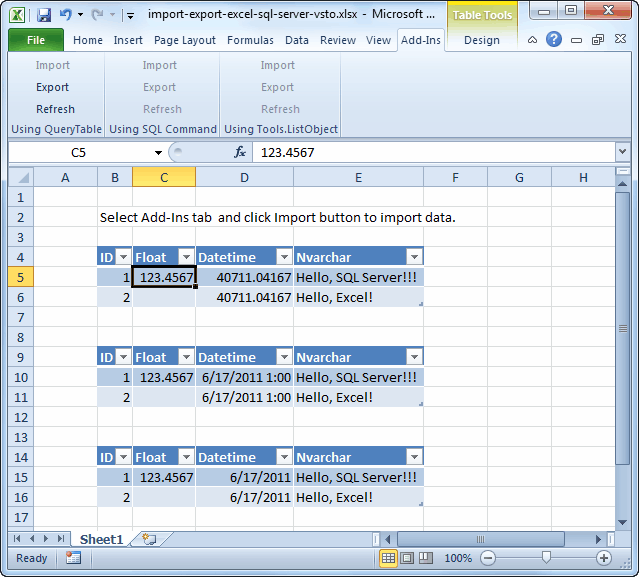Open the Table Tools Design tab
The image size is (639, 577).
pyautogui.click(x=482, y=40)
